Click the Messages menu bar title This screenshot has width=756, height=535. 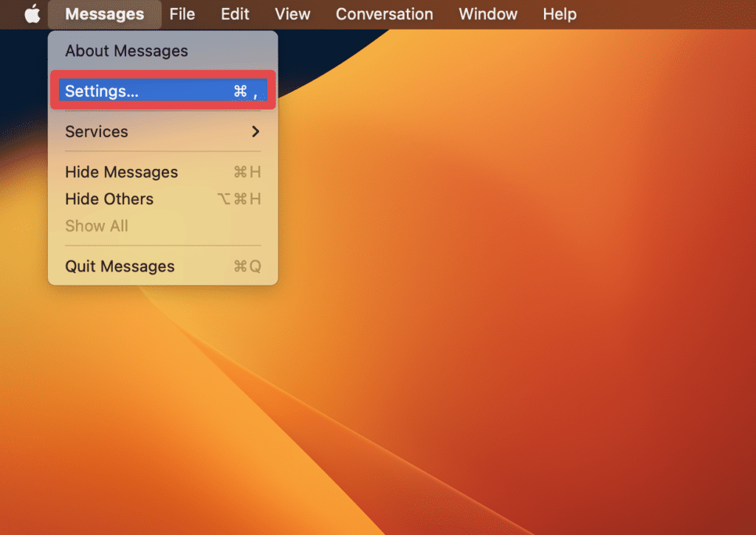pos(103,13)
